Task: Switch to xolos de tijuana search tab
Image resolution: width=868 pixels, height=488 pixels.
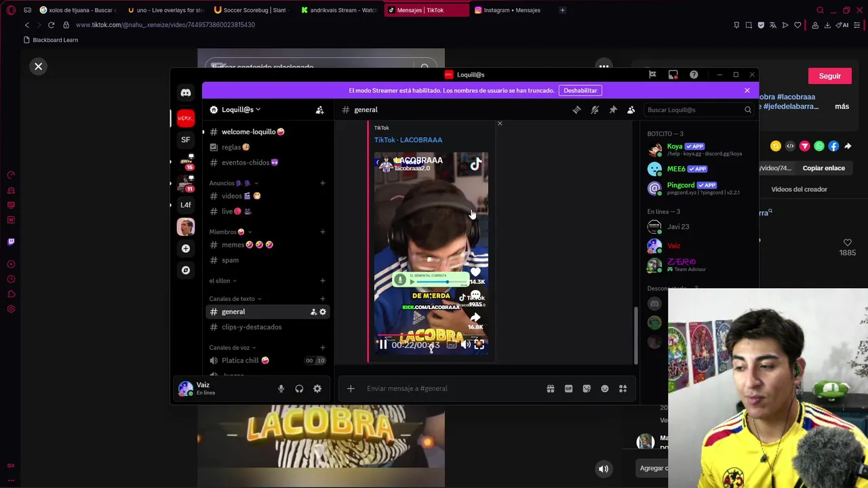Action: pos(78,10)
